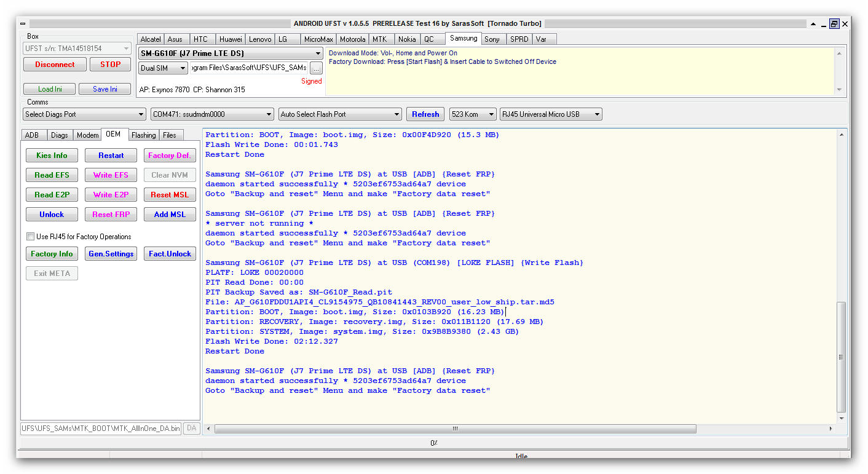Click the log horizontal scrollbar thumb

click(456, 429)
